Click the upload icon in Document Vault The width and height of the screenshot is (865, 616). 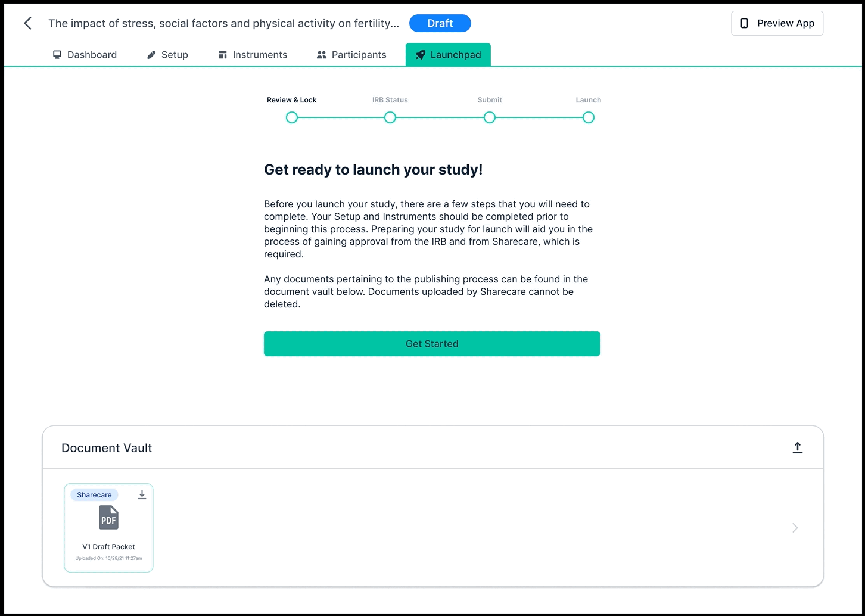pos(797,447)
